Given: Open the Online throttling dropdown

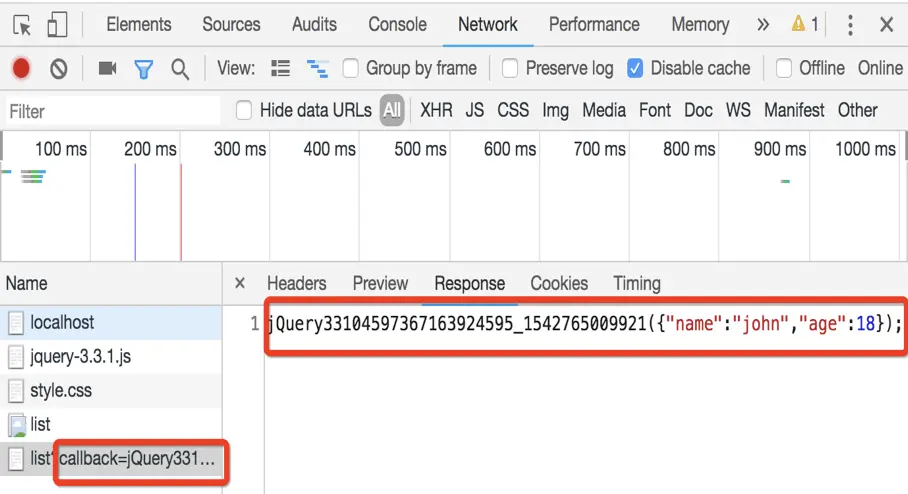Looking at the screenshot, I should [x=880, y=68].
